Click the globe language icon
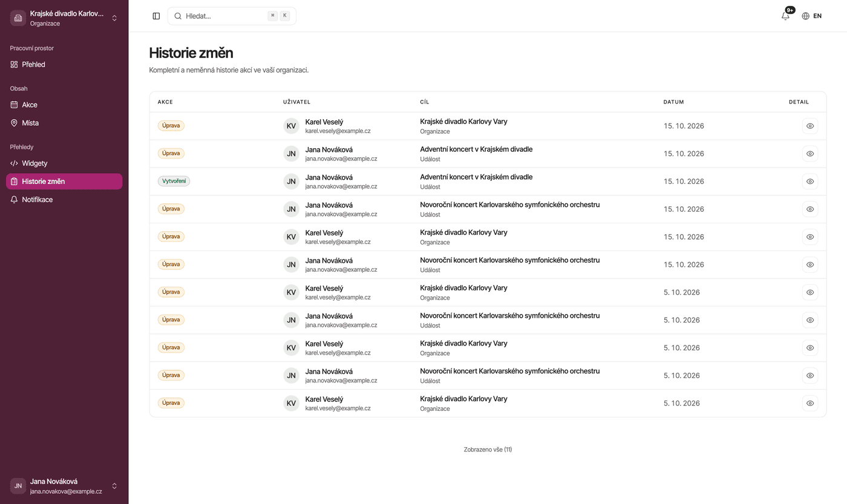 click(805, 16)
